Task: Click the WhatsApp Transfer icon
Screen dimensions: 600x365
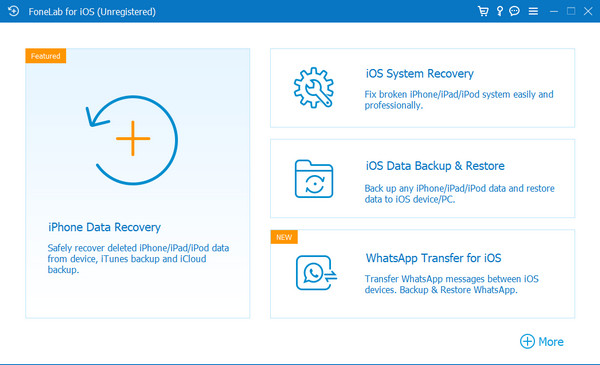Action: pos(316,273)
